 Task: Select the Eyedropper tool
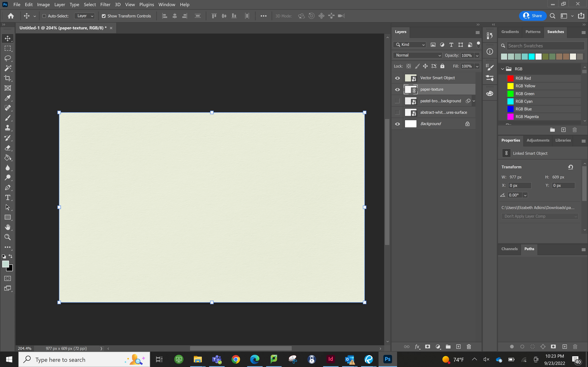coord(8,98)
